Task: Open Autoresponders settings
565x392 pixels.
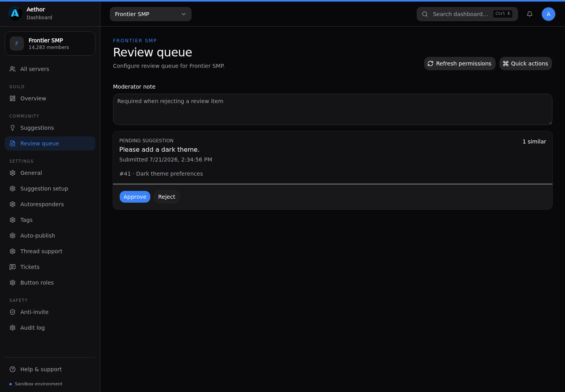Action: click(50, 204)
